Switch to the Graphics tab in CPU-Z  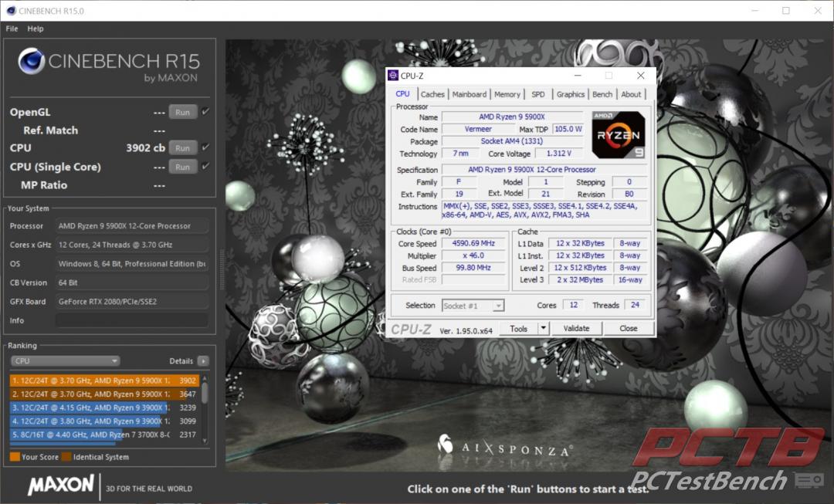570,94
